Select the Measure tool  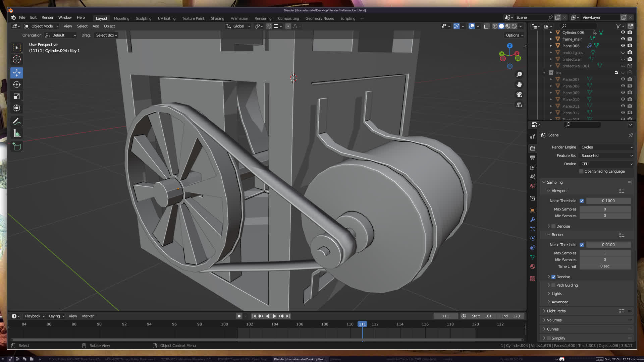point(17,134)
